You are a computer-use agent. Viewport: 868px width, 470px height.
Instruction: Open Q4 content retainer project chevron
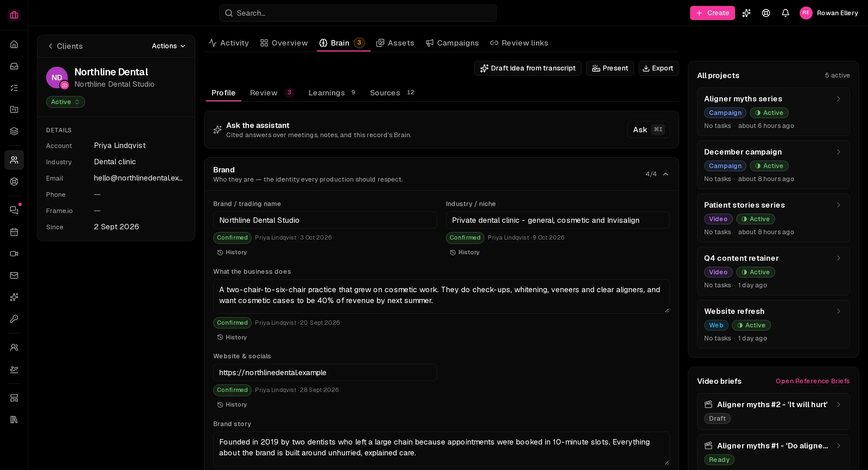[x=838, y=258]
